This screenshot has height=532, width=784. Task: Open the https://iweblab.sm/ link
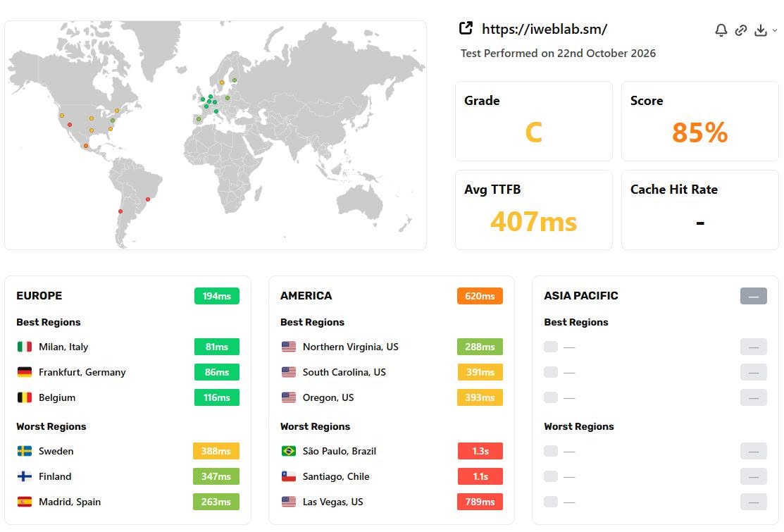[x=545, y=29]
